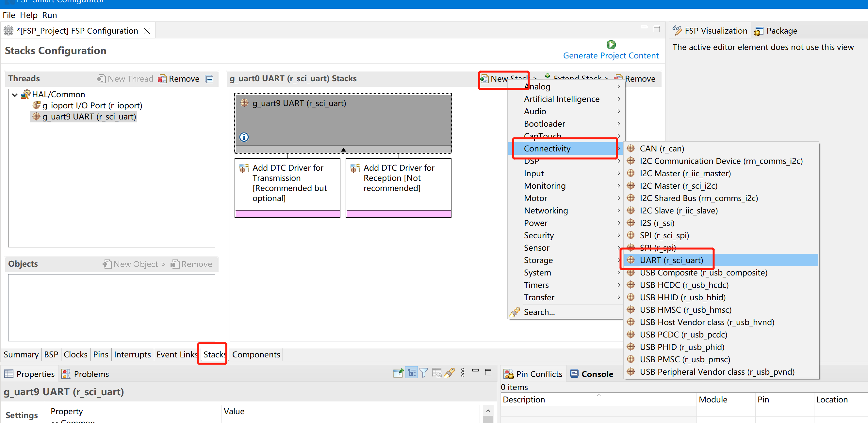Choose I2C Master (r_iic_master)

click(x=721, y=173)
